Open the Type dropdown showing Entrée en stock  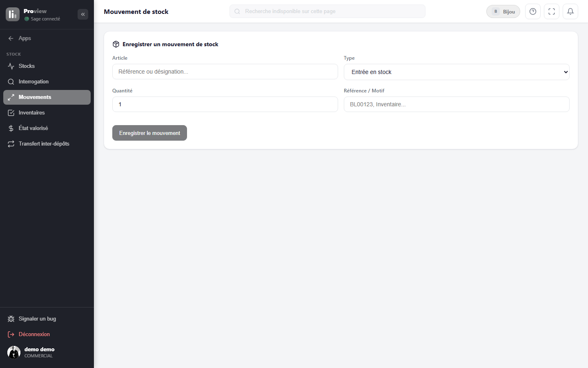click(457, 72)
